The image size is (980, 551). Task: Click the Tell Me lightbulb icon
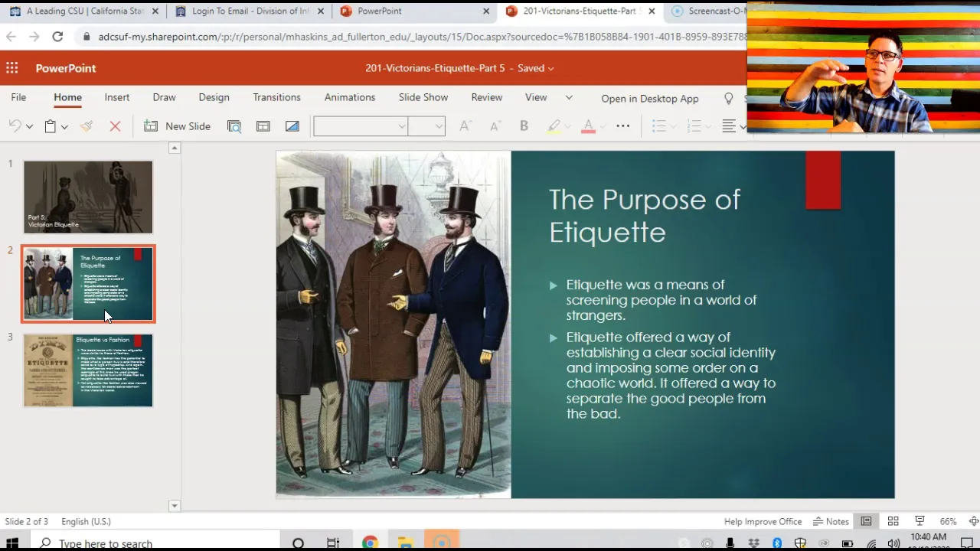pyautogui.click(x=729, y=99)
